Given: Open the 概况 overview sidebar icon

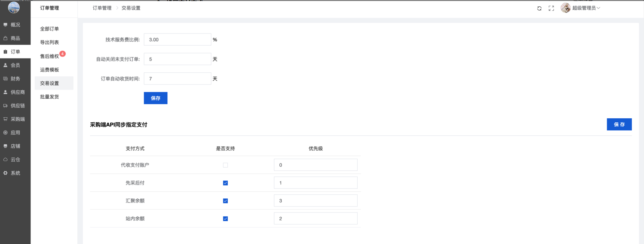Looking at the screenshot, I should tap(15, 25).
